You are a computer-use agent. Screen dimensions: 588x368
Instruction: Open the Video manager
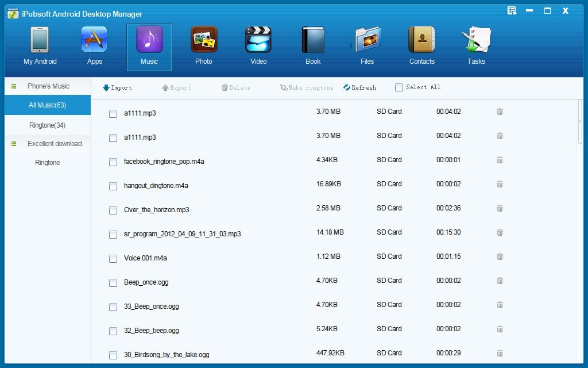point(258,46)
